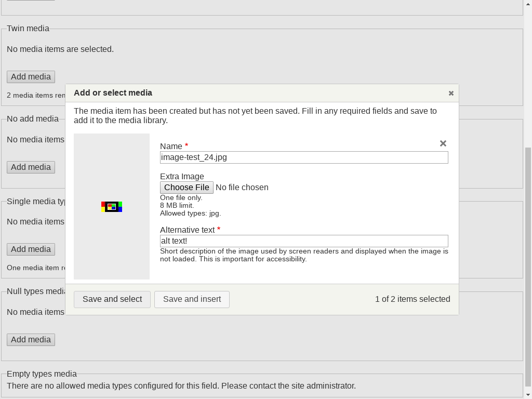This screenshot has height=399, width=532.
Task: Click the Empty types media legend
Action: pos(42,374)
